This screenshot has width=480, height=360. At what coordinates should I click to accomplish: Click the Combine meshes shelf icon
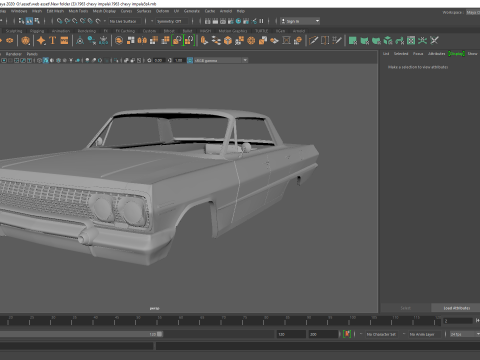131,40
